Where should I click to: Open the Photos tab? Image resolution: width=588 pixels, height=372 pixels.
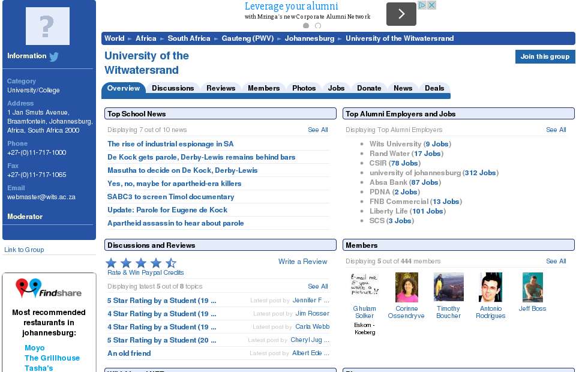coord(304,88)
